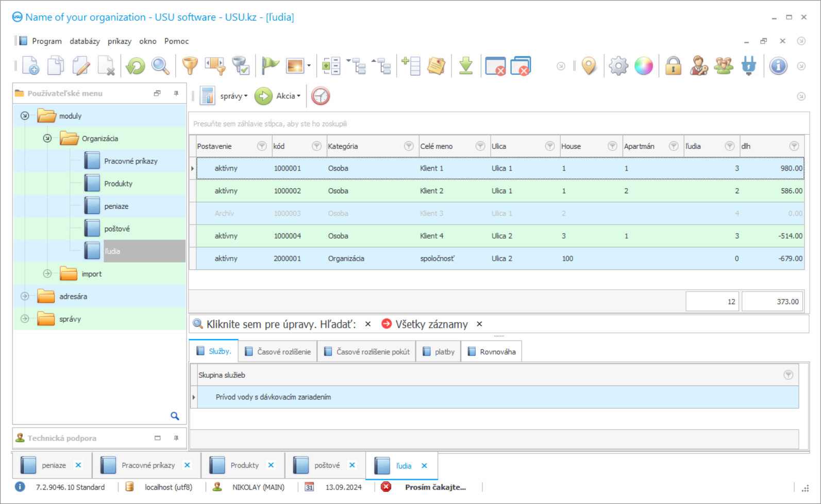
Task: Open the Pomoc menu
Action: pos(176,41)
